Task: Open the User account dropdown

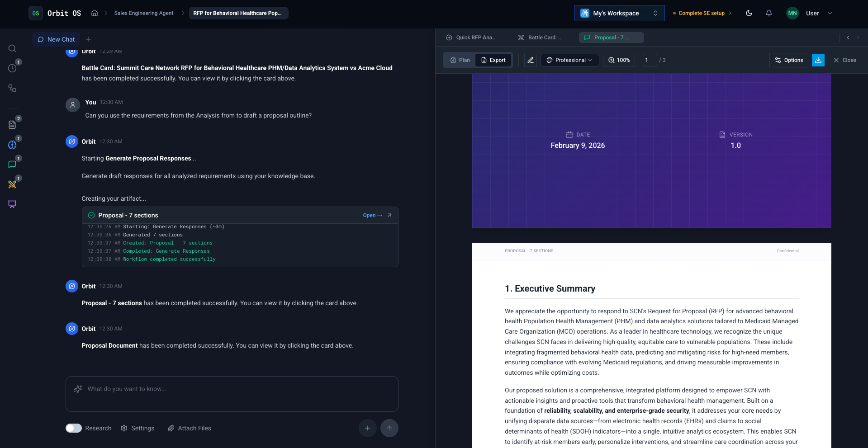Action: 820,13
